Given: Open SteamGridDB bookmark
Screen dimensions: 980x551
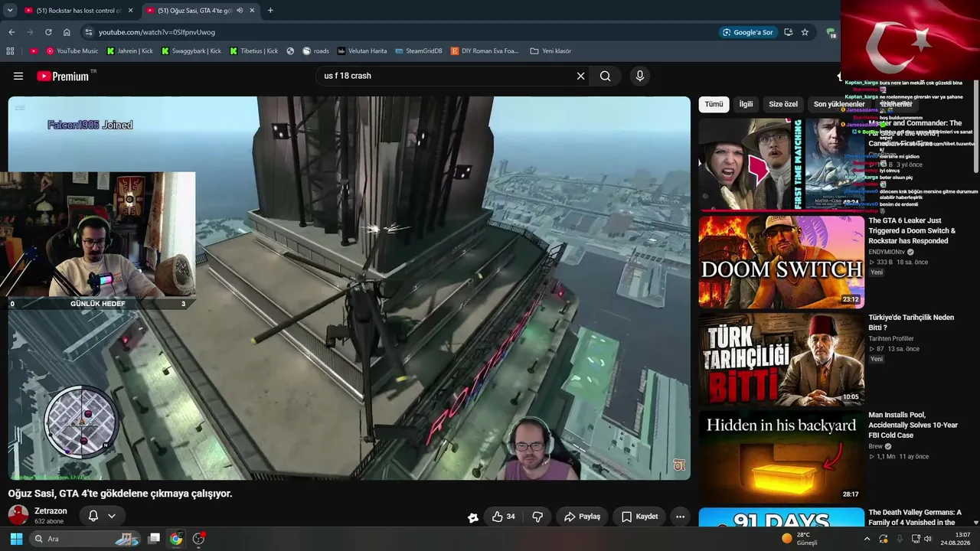Looking at the screenshot, I should point(419,51).
